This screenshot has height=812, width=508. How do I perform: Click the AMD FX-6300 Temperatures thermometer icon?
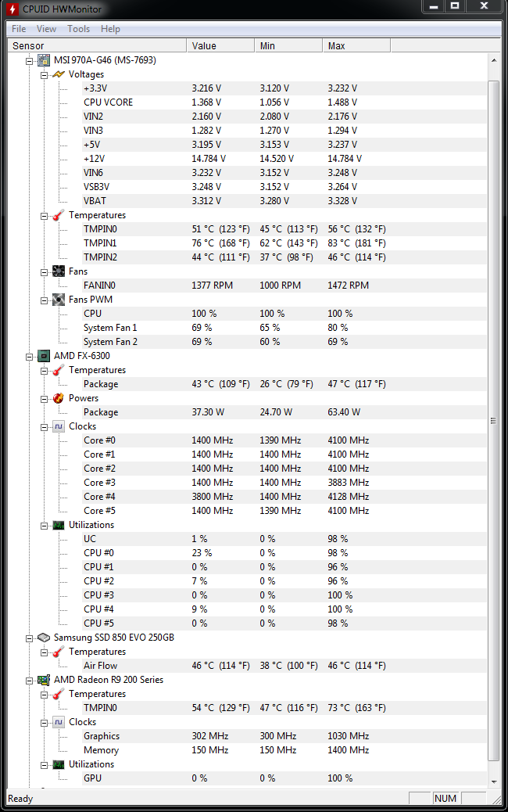tap(59, 370)
